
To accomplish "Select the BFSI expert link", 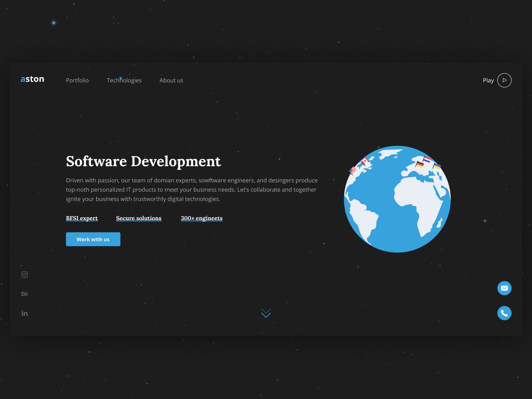I will pyautogui.click(x=82, y=218).
